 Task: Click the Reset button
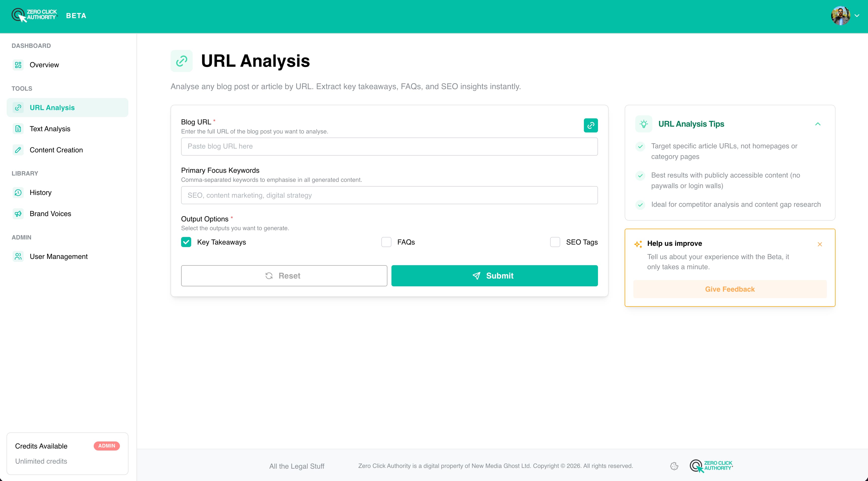coord(284,276)
